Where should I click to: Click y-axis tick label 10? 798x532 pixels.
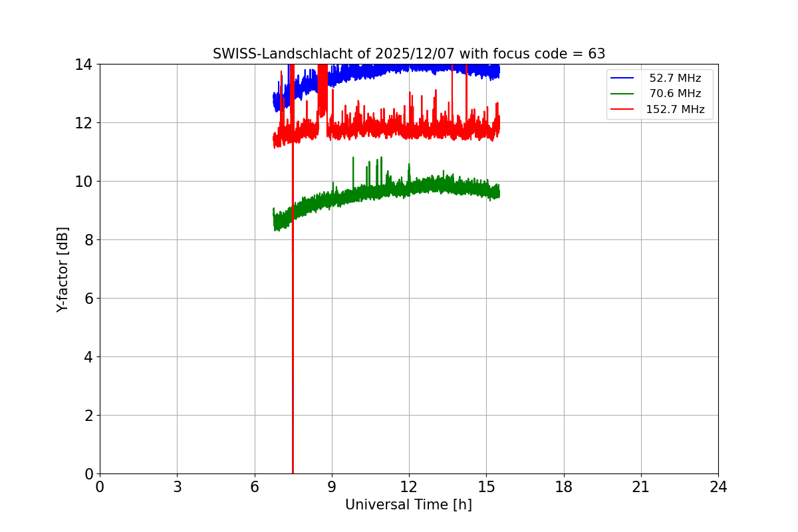click(x=83, y=182)
